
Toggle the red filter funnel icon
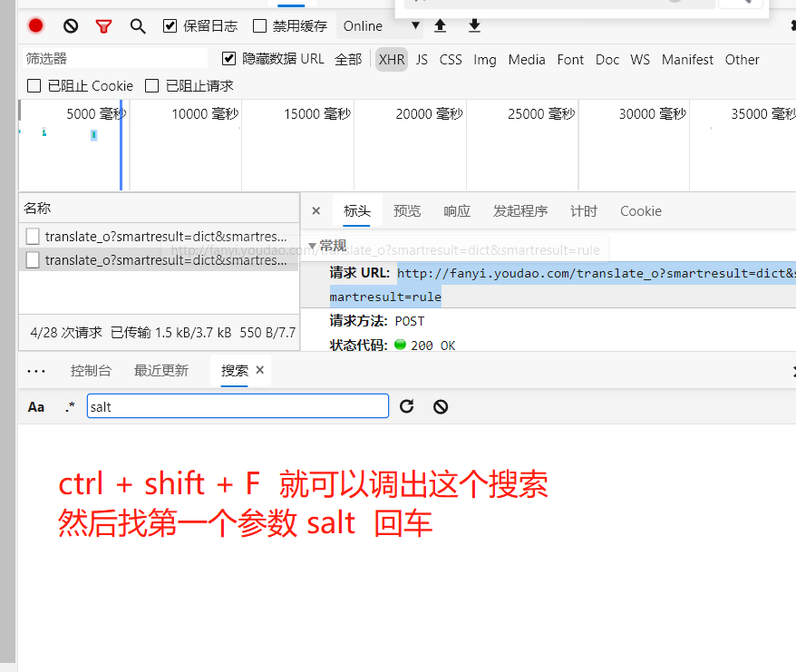tap(103, 26)
